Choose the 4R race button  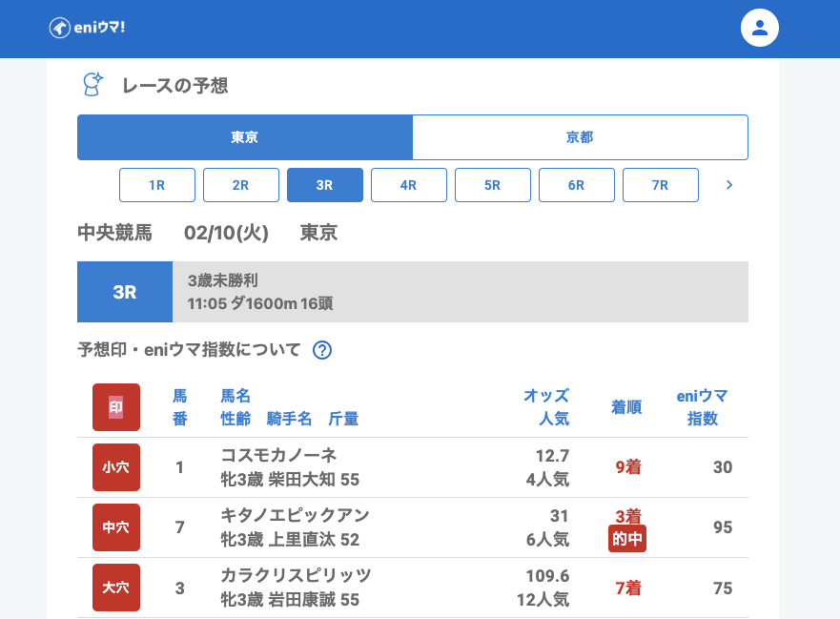point(409,185)
